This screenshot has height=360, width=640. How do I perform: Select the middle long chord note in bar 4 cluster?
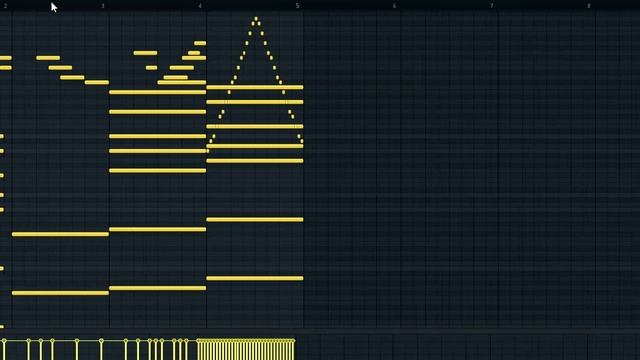click(x=255, y=127)
